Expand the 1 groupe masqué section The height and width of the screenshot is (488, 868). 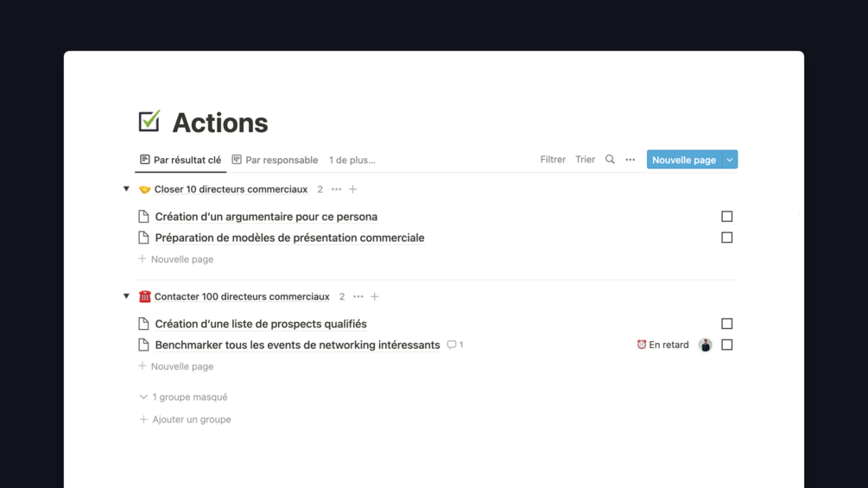(x=183, y=397)
